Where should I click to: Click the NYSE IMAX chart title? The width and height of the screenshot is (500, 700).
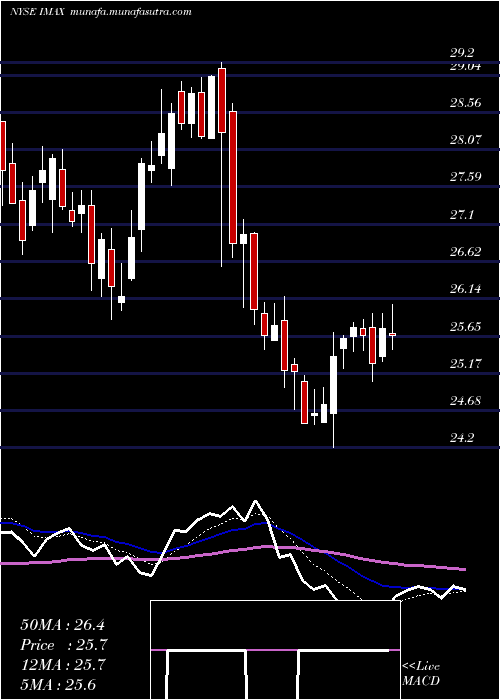[x=38, y=12]
